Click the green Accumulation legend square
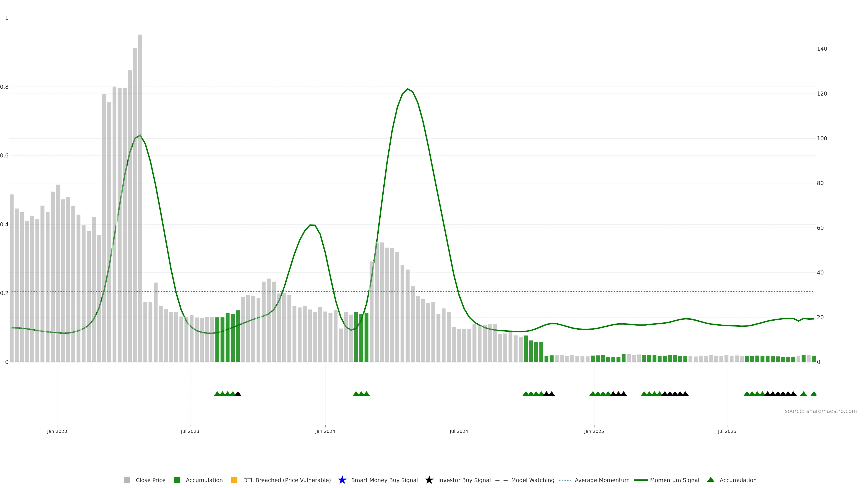 tap(177, 480)
